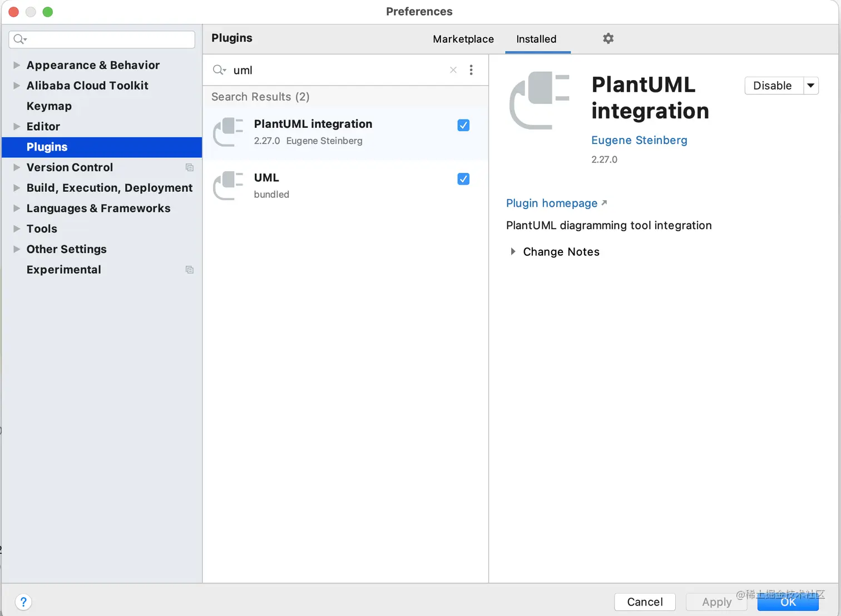Viewport: 841px width, 616px height.
Task: Expand the Editor settings section
Action: pos(17,126)
